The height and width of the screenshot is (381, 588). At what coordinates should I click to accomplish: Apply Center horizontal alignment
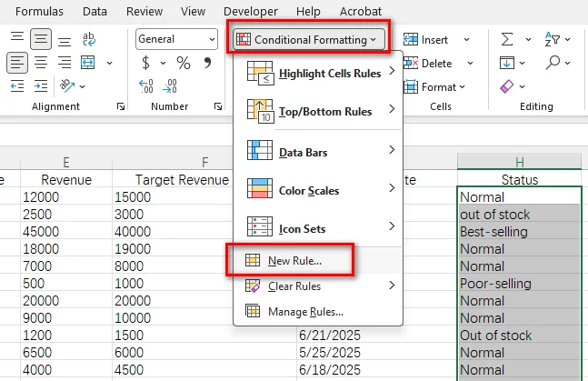coord(41,63)
